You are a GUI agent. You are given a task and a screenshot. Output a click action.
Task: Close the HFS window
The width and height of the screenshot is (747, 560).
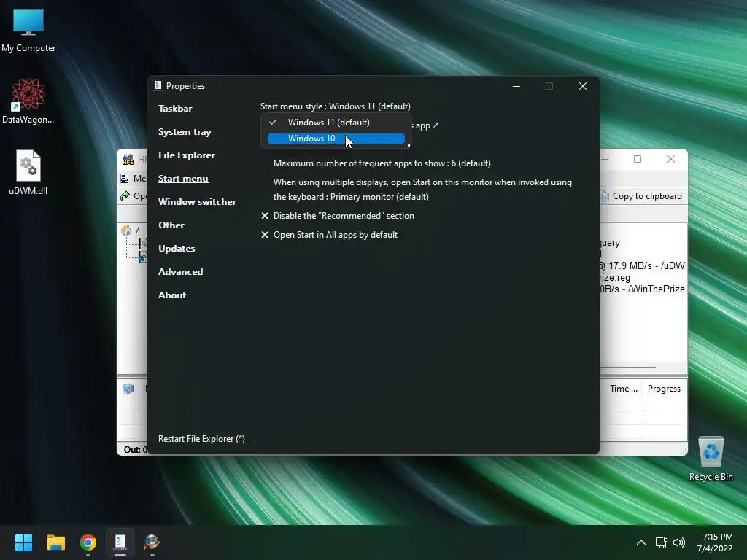(x=671, y=159)
